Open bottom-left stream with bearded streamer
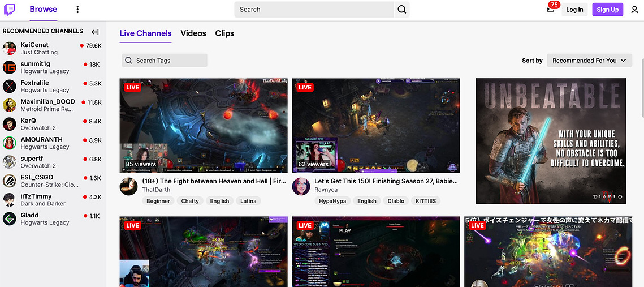This screenshot has width=644, height=287. tap(204, 252)
